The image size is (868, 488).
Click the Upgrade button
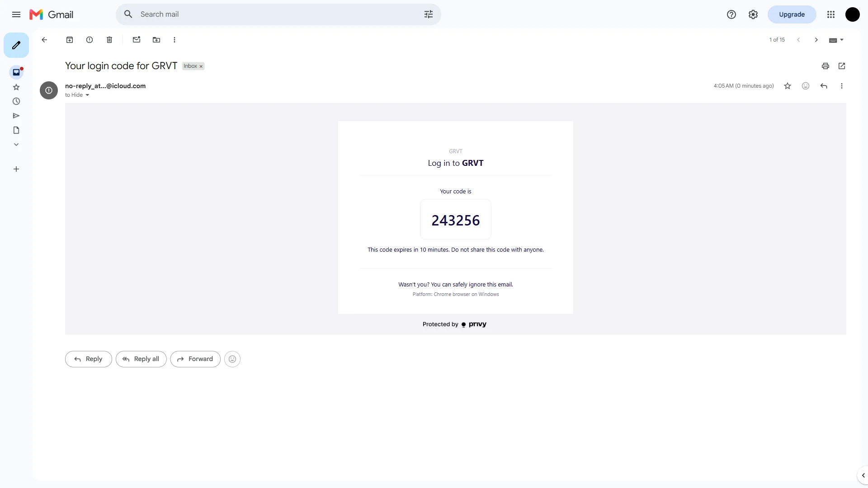click(x=792, y=14)
